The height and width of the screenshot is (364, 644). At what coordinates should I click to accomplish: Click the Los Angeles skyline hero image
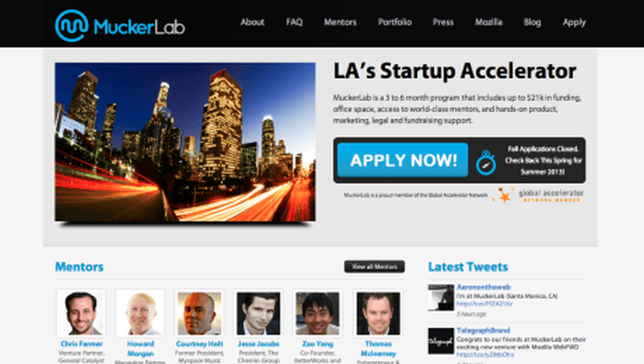pos(185,143)
